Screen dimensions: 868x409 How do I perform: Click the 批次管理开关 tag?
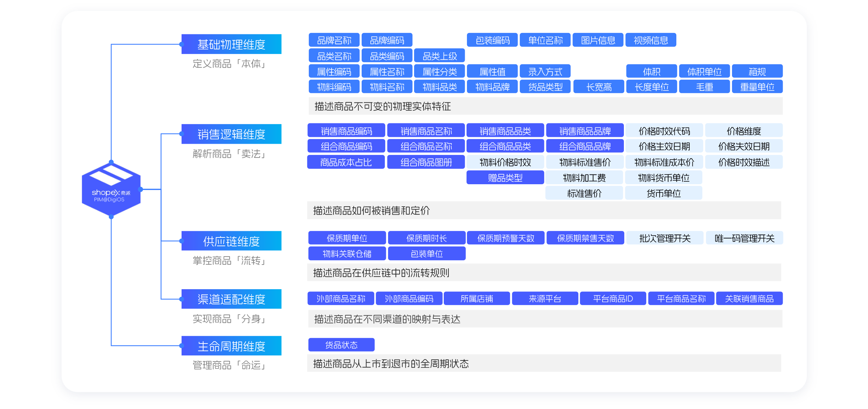point(665,238)
